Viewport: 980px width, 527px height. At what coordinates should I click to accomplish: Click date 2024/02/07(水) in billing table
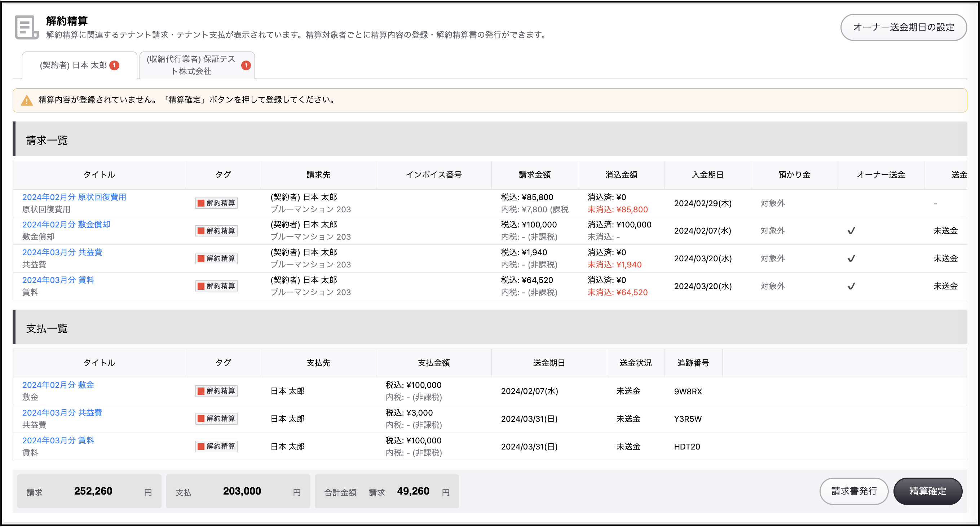point(703,231)
